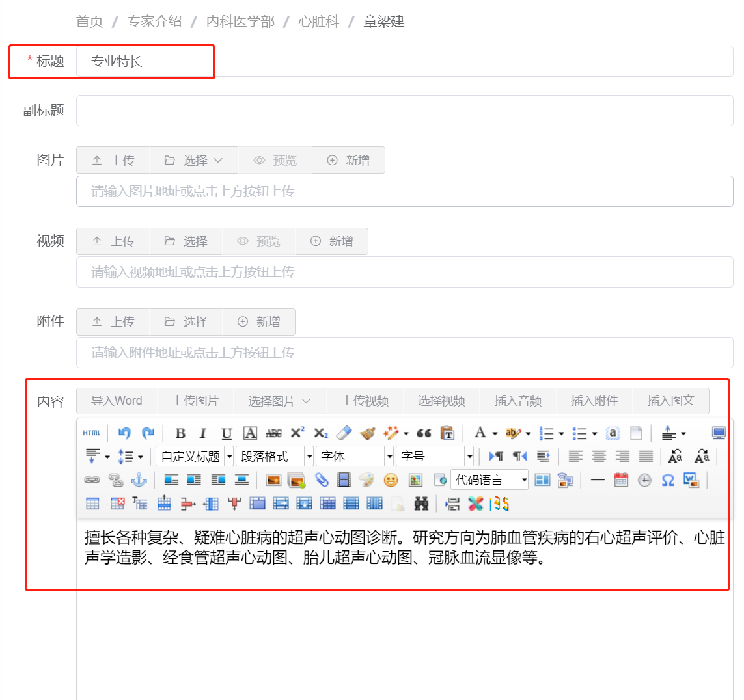This screenshot has width=744, height=700.
Task: Open the 段落格式 paragraph format dropdown
Action: tap(275, 455)
